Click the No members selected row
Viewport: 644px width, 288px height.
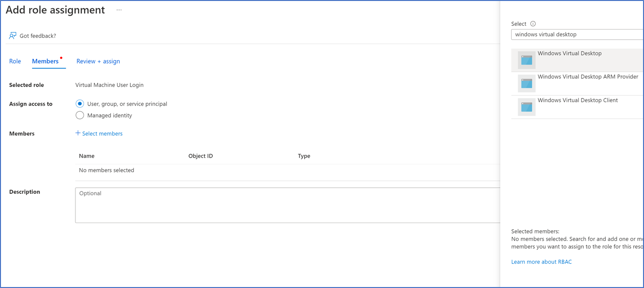coord(288,171)
